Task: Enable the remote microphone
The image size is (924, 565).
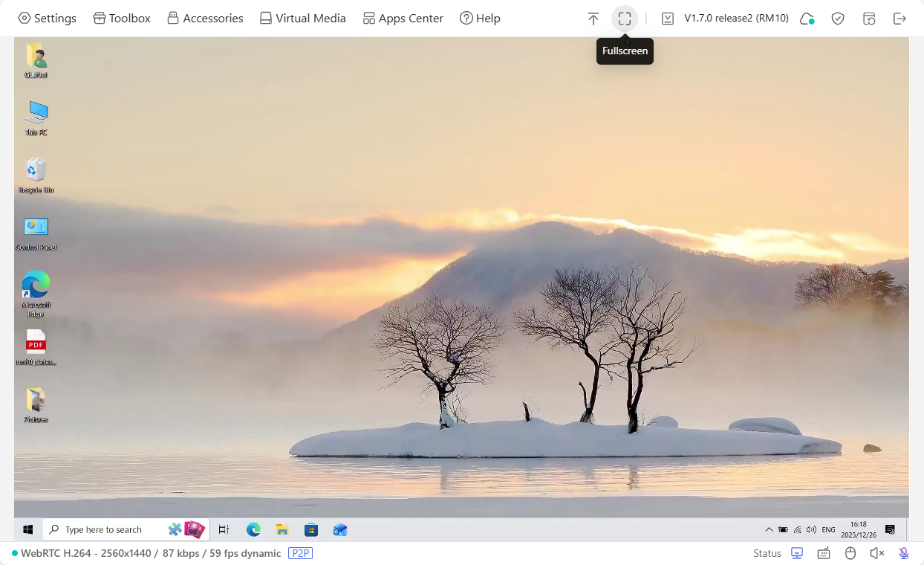Action: [x=903, y=553]
